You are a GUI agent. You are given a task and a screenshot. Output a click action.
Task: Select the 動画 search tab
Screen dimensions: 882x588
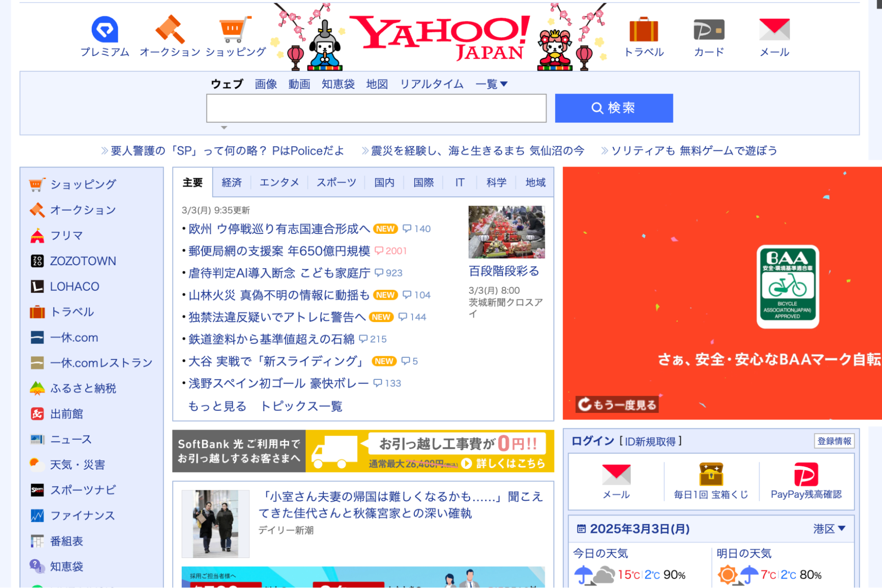tap(299, 84)
